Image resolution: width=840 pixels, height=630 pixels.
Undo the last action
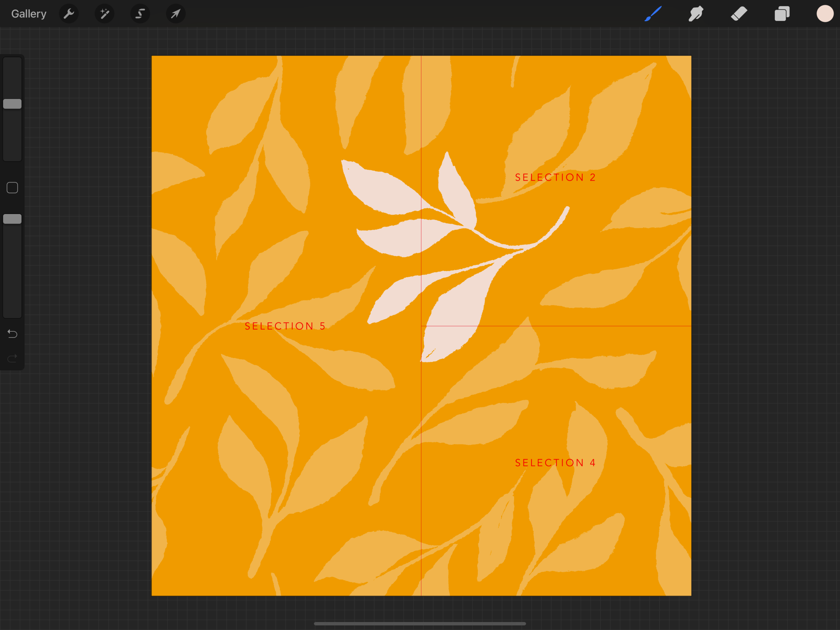12,333
